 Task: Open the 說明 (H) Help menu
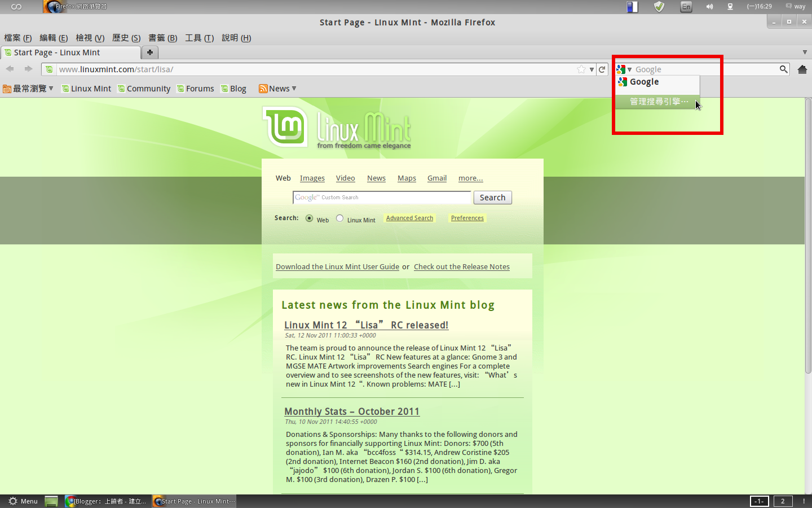[x=236, y=38]
